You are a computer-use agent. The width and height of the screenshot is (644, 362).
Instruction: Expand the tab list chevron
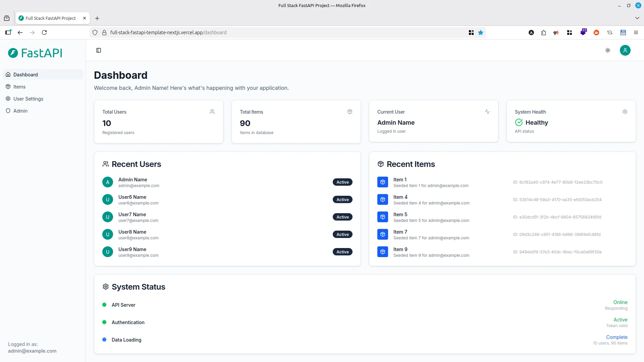[637, 18]
